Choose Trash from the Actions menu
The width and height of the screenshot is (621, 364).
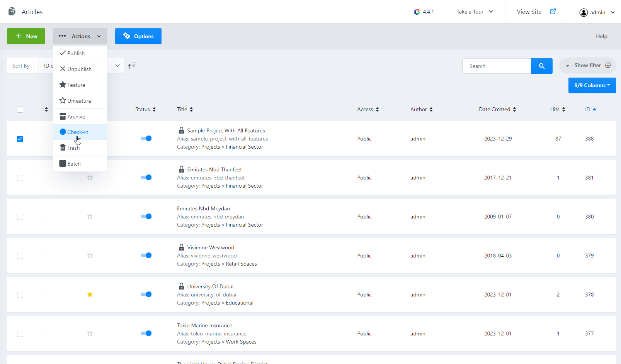80,148
